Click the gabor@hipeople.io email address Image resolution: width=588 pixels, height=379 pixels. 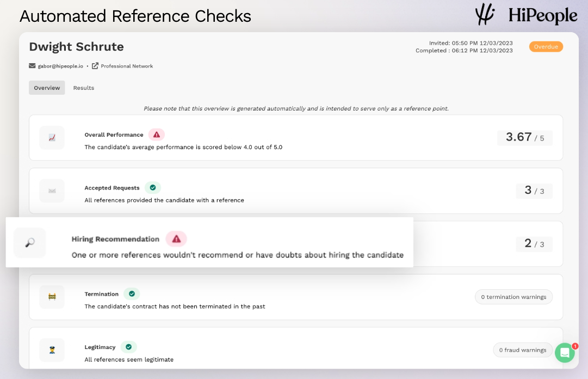click(59, 66)
